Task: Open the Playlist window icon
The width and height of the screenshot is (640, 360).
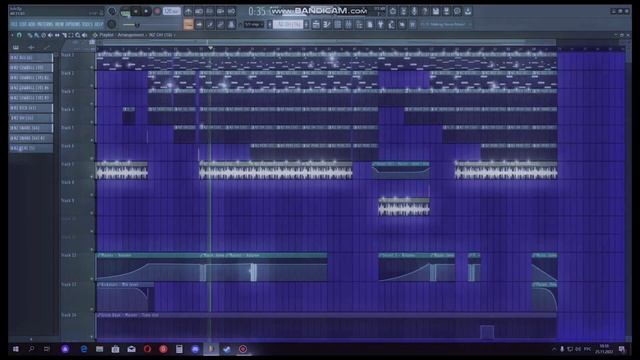Action: (x=316, y=25)
